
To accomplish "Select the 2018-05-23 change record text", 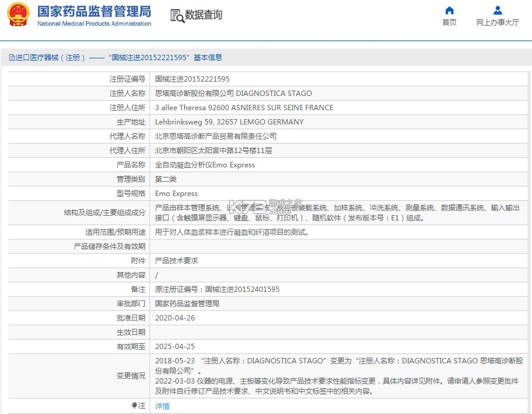I will click(x=339, y=366).
